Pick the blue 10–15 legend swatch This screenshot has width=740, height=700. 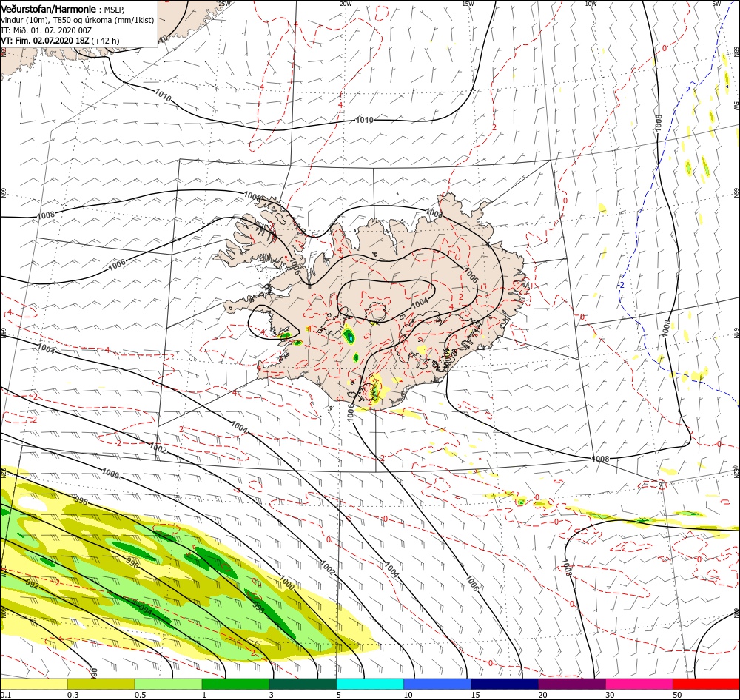437,684
